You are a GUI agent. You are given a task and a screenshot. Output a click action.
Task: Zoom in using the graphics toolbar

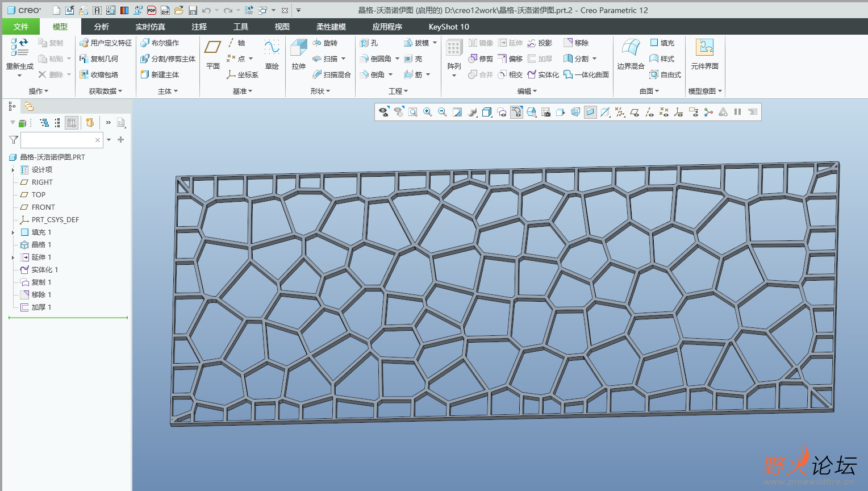coord(428,113)
